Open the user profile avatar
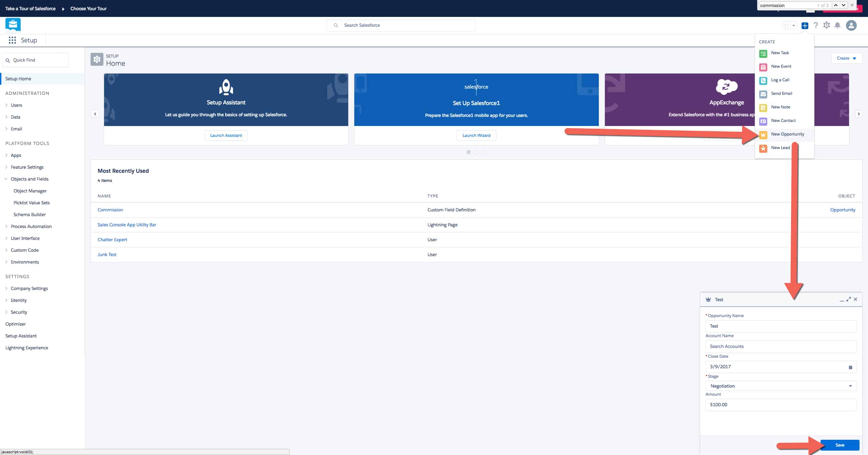Screen dimensions: 868x455 tap(851, 25)
